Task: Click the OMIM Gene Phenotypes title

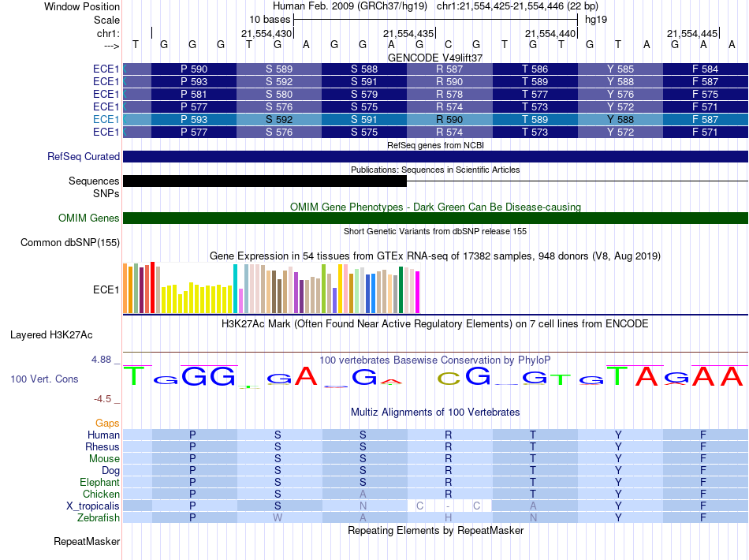Action: [435, 207]
